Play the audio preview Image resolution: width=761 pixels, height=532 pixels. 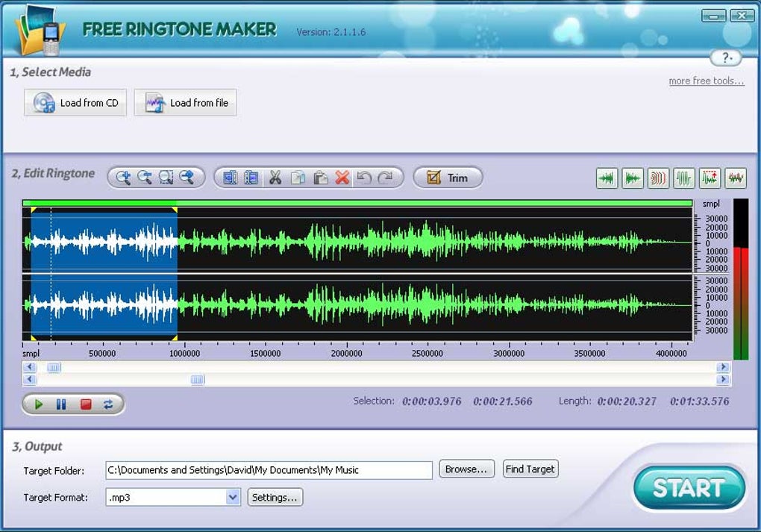(39, 404)
